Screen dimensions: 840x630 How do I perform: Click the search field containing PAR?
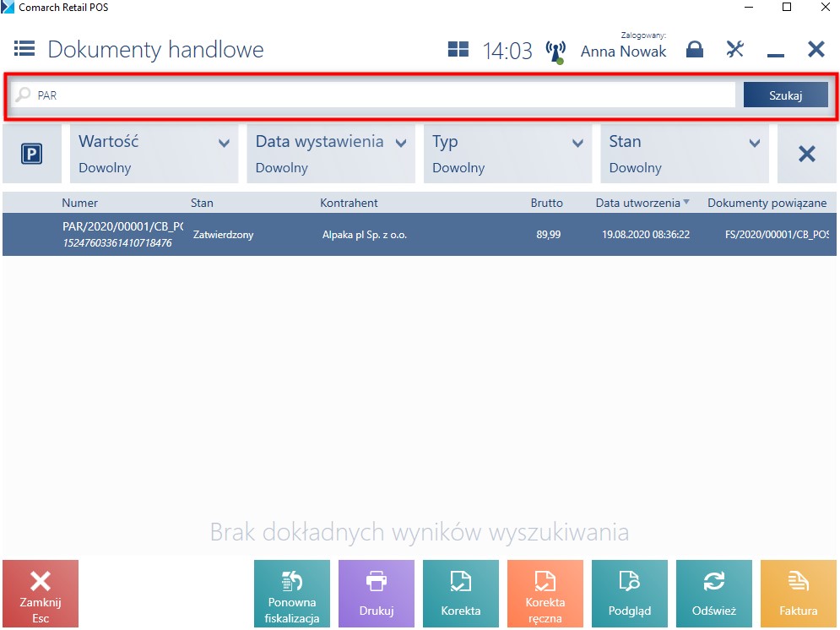[373, 95]
